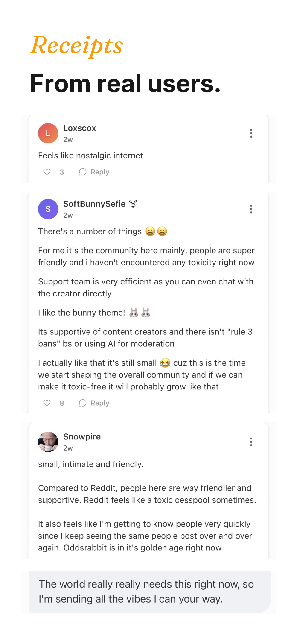Like Loxscox's comment with the heart icon
The width and height of the screenshot is (297, 644).
pos(47,172)
